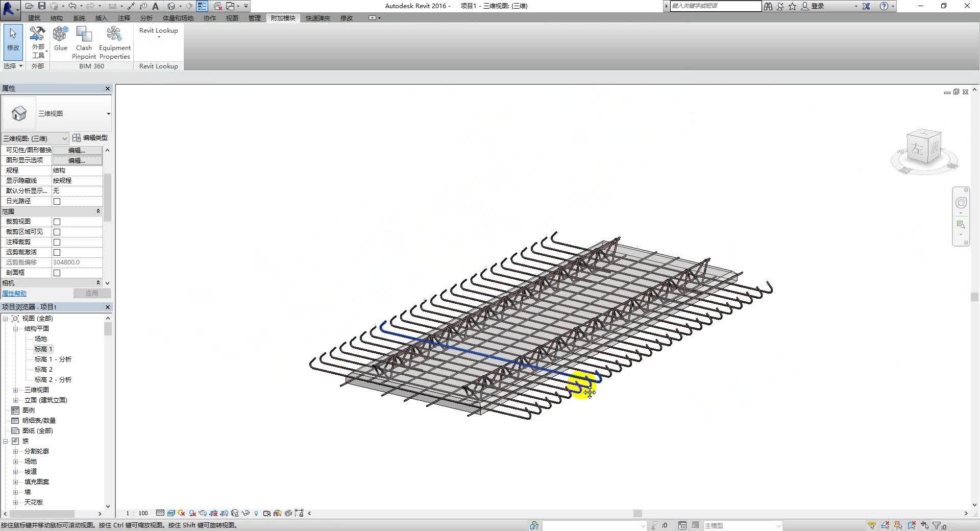Click the Close Hidden Windows icon
Image resolution: width=980 pixels, height=531 pixels.
click(218, 6)
